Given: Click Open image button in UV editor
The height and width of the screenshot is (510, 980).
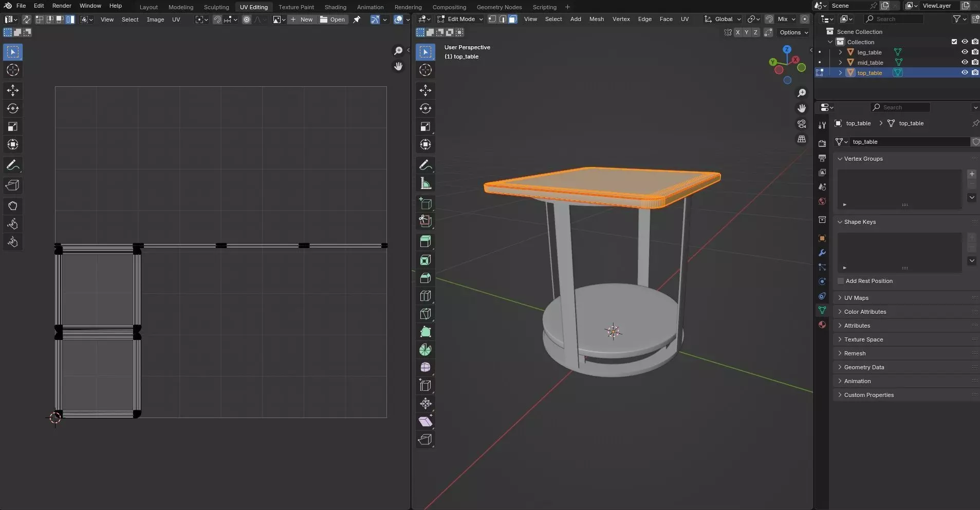Looking at the screenshot, I should click(332, 20).
